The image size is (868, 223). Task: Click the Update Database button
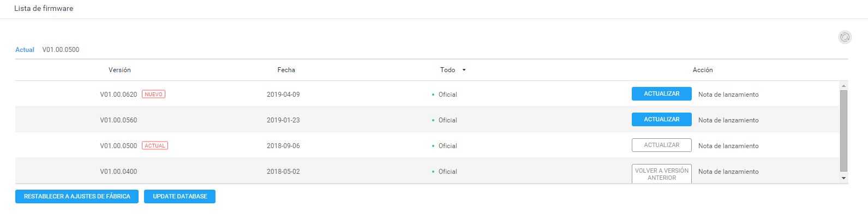[179, 196]
